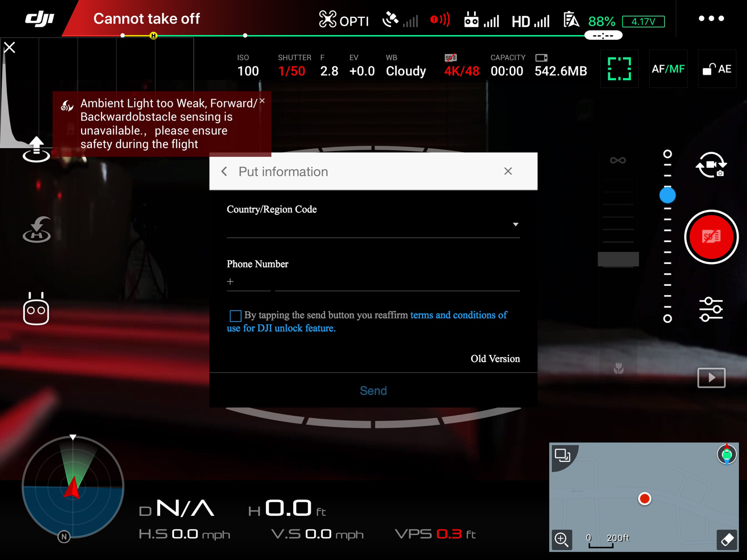Tap the 4K/48 video resolution
This screenshot has width=747, height=560.
click(x=462, y=66)
